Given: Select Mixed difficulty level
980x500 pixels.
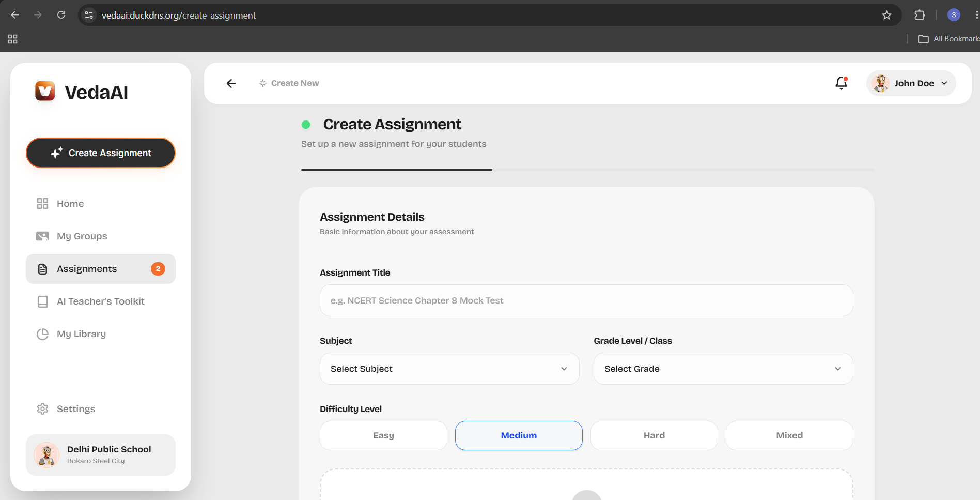Looking at the screenshot, I should point(789,435).
